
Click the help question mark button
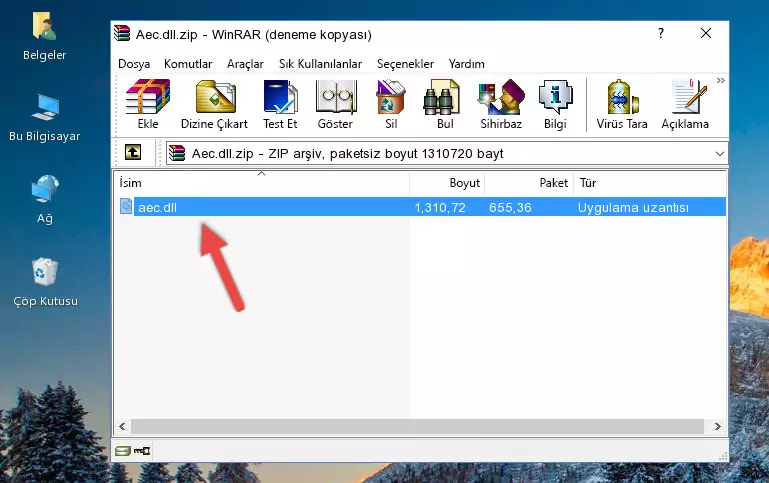[x=661, y=33]
